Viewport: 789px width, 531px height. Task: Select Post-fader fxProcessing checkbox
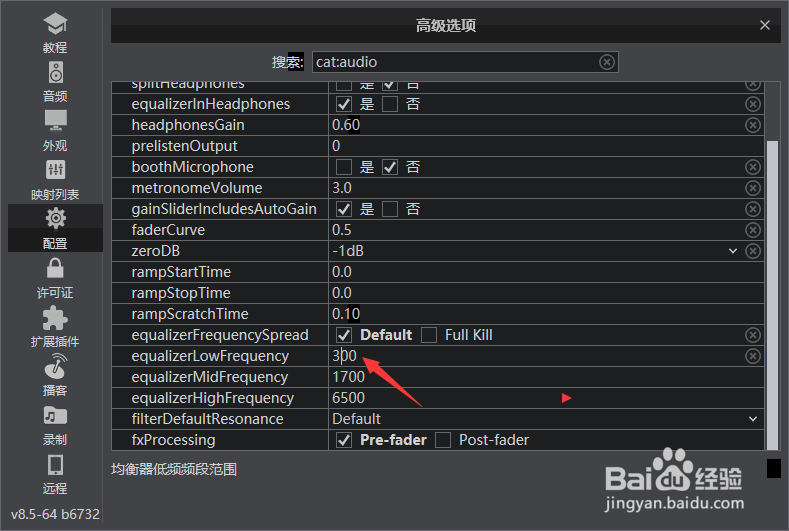[443, 440]
